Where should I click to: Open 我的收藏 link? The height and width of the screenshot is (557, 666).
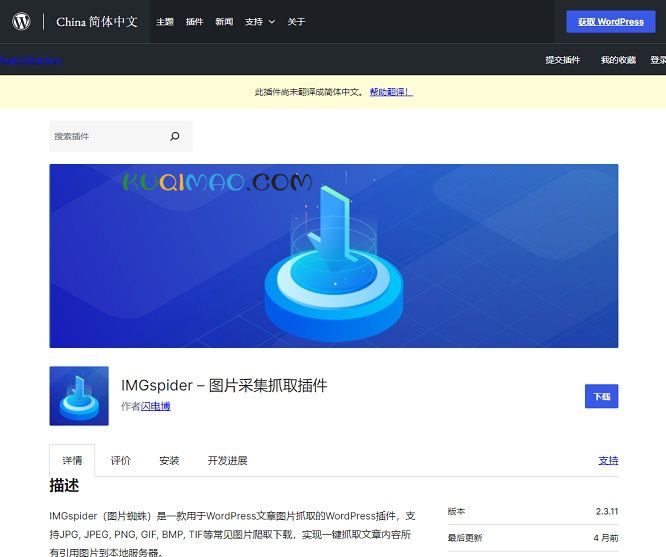point(618,60)
